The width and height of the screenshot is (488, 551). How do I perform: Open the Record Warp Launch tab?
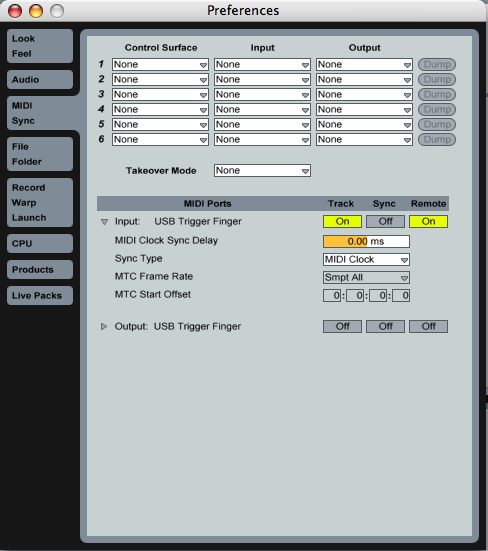pos(40,202)
